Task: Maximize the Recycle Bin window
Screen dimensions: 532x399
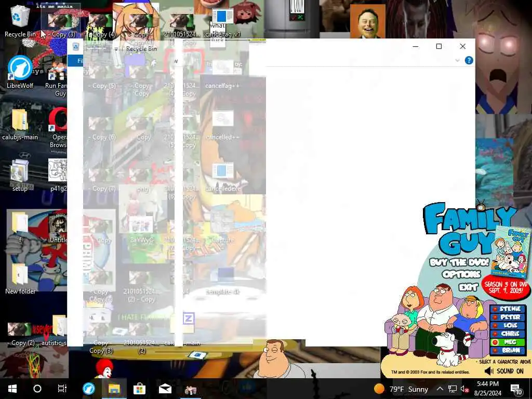Action: [x=438, y=46]
